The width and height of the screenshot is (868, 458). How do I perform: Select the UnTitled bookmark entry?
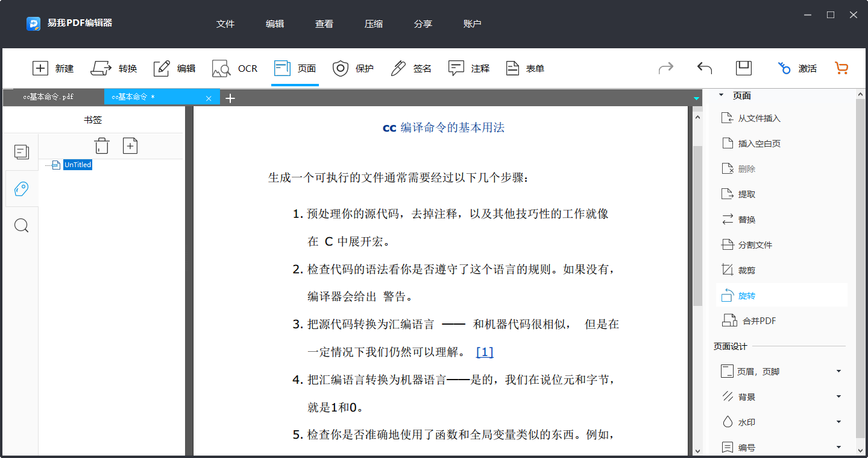(78, 165)
